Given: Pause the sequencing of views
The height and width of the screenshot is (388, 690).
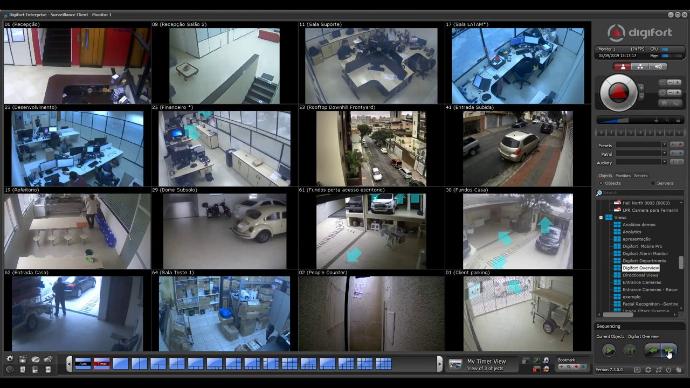Looking at the screenshot, I should coord(630,350).
